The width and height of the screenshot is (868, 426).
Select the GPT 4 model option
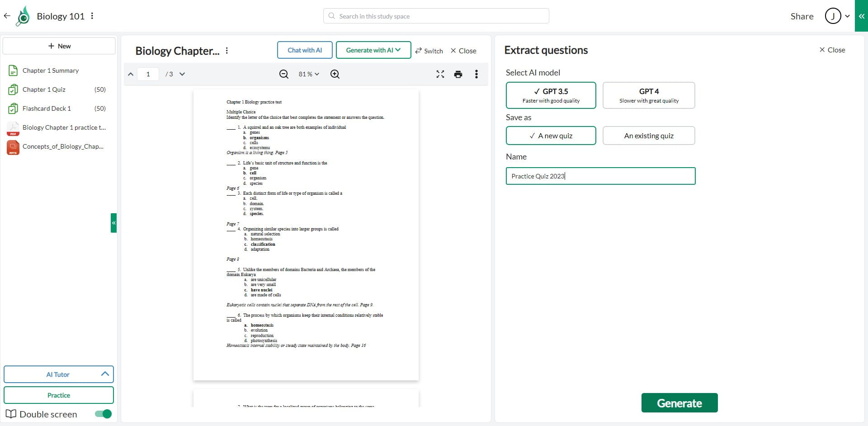click(x=649, y=95)
